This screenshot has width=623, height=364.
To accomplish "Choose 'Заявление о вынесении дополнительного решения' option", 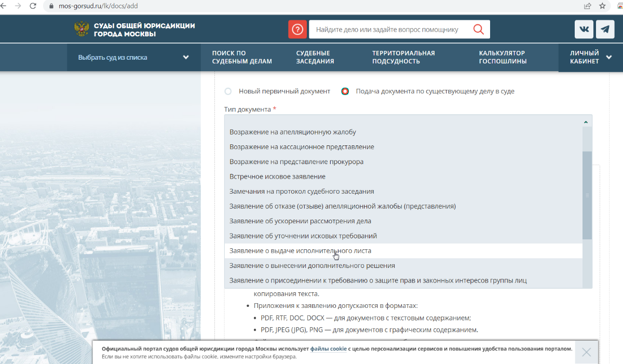I will click(403, 265).
